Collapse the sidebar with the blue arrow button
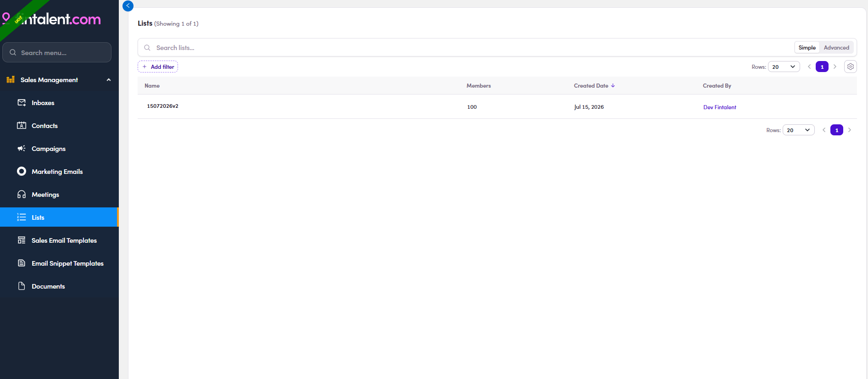 (x=128, y=6)
